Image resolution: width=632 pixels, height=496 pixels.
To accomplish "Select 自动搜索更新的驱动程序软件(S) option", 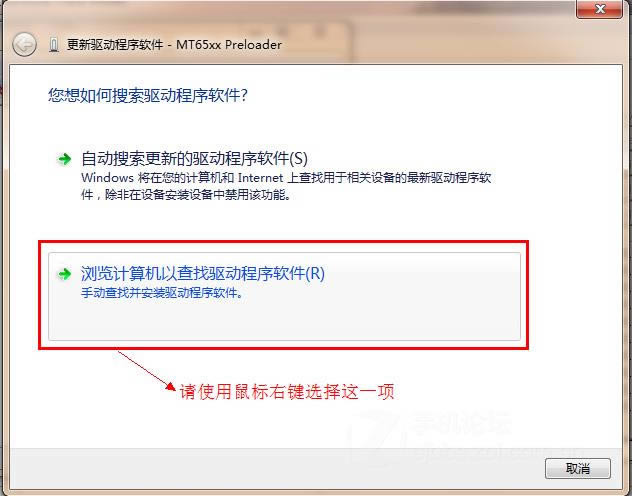I will tap(194, 158).
